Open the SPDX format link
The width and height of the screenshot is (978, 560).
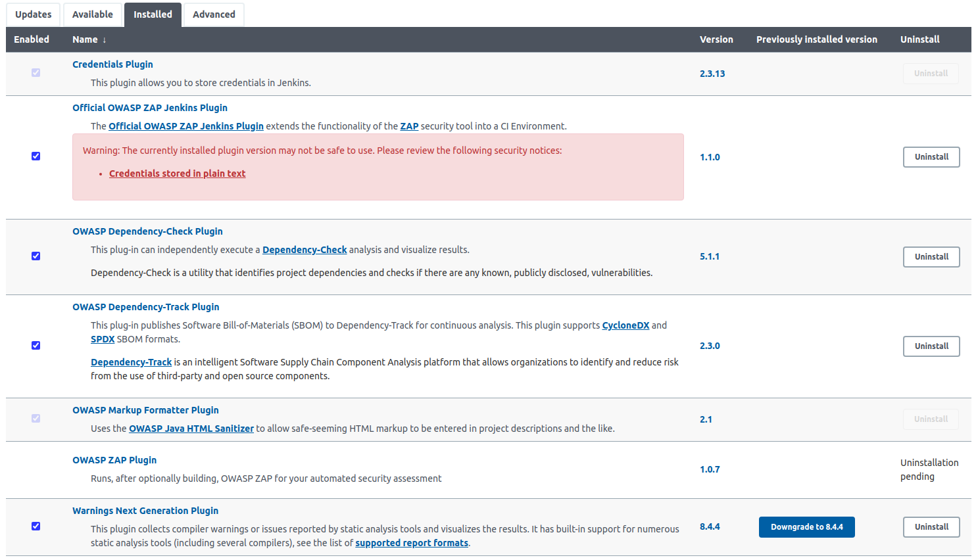(103, 339)
